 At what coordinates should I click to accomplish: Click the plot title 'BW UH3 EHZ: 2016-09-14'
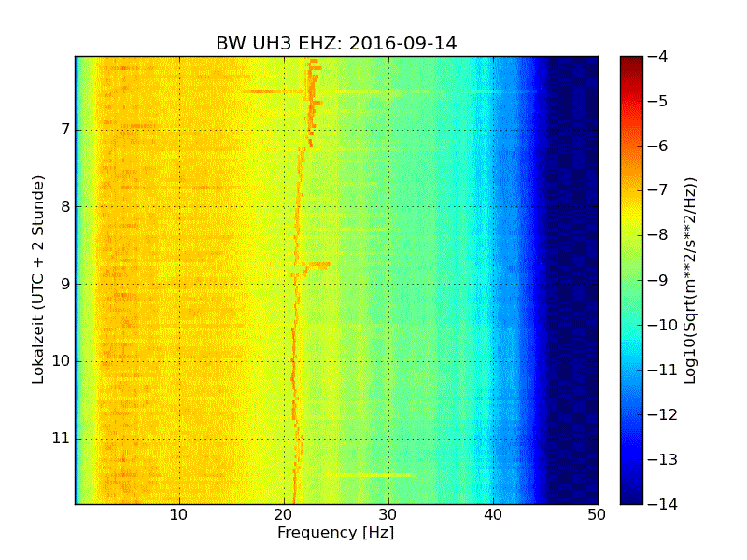[x=336, y=43]
